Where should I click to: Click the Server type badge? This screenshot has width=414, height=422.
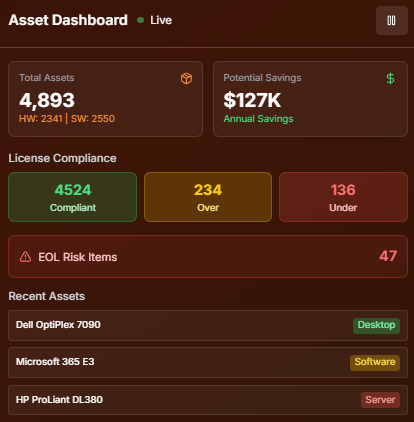coord(380,400)
